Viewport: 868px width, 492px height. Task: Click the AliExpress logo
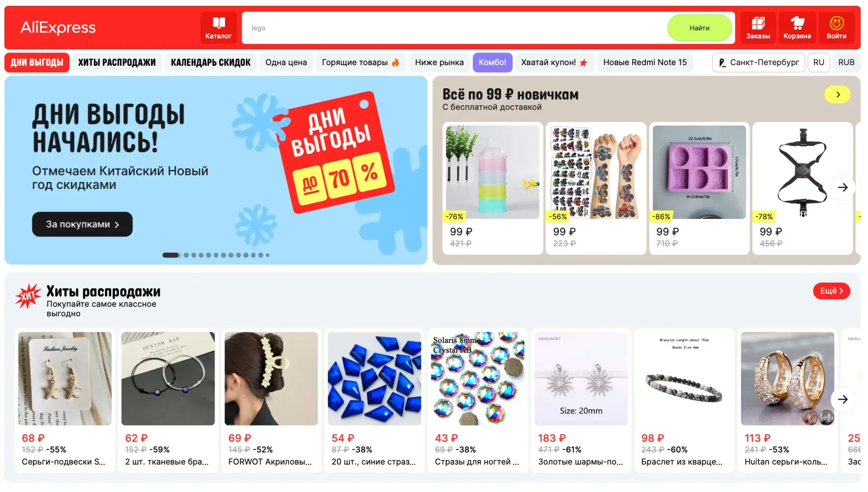[58, 28]
